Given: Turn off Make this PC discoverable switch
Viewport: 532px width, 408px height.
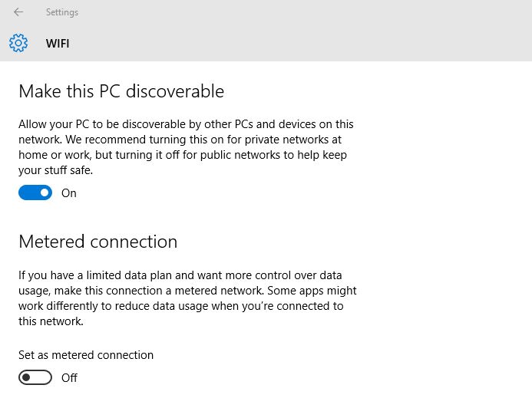Looking at the screenshot, I should [x=35, y=193].
